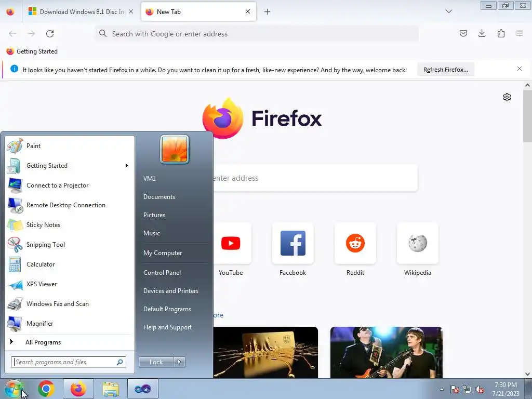The width and height of the screenshot is (532, 399).
Task: Open the gold credit card story
Action: pyautogui.click(x=265, y=353)
